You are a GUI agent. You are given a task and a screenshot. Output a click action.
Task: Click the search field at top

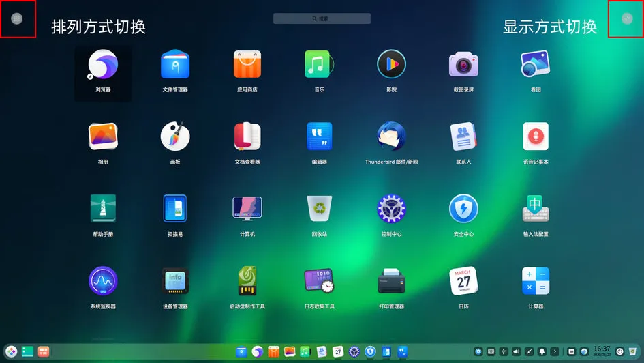pos(322,18)
